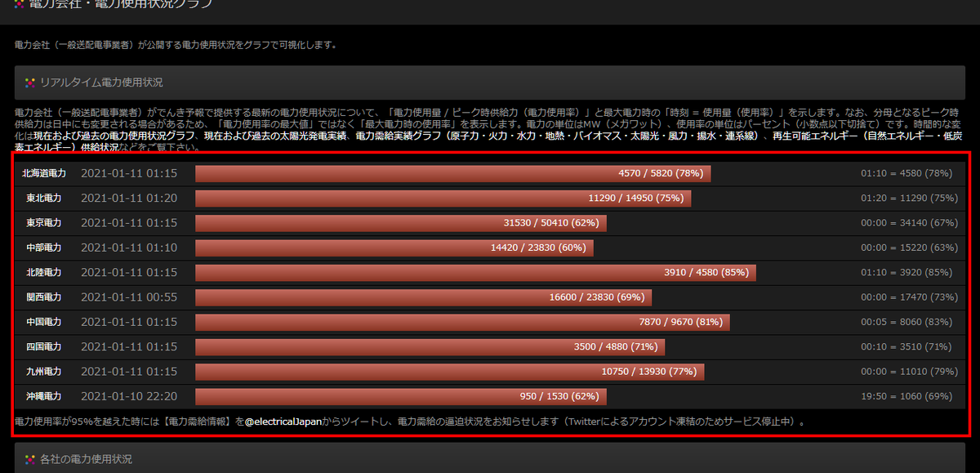The height and width of the screenshot is (473, 980).
Task: Click the 東京電力 row timestamp
Action: (x=129, y=223)
